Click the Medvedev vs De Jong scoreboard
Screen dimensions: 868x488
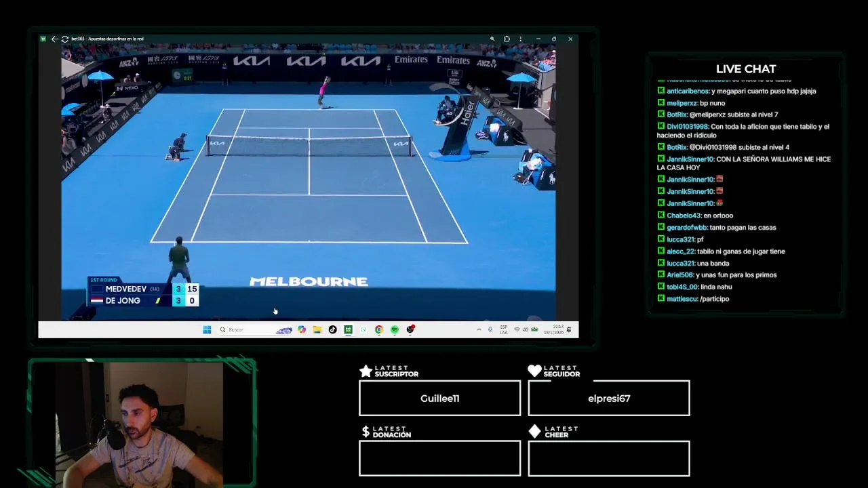(143, 292)
